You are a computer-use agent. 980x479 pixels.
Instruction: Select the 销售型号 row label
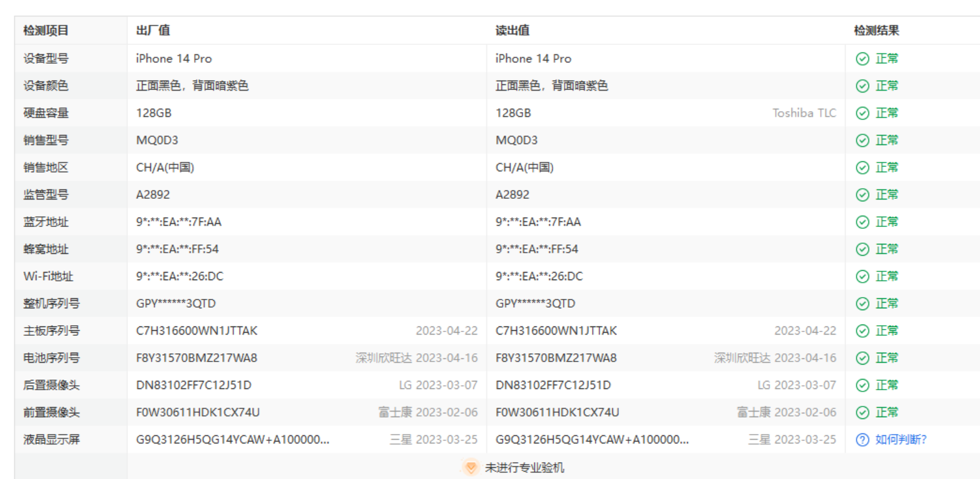pyautogui.click(x=46, y=141)
